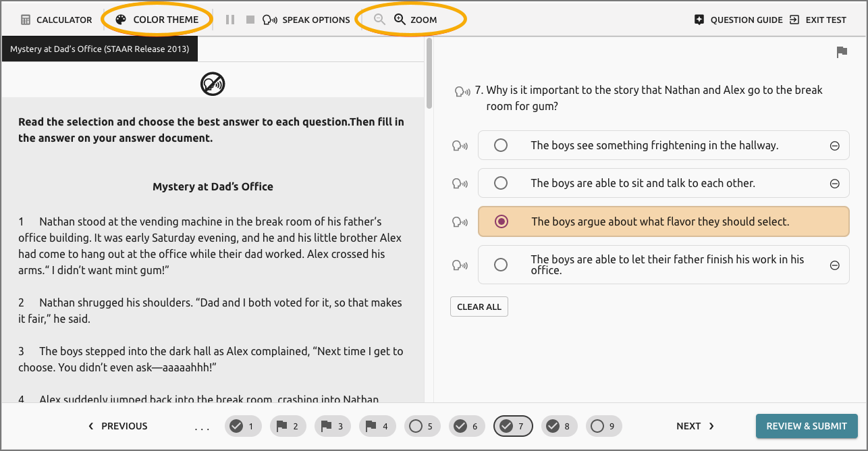Click paragraph 3 starting 'The boys stepped'

click(x=211, y=359)
